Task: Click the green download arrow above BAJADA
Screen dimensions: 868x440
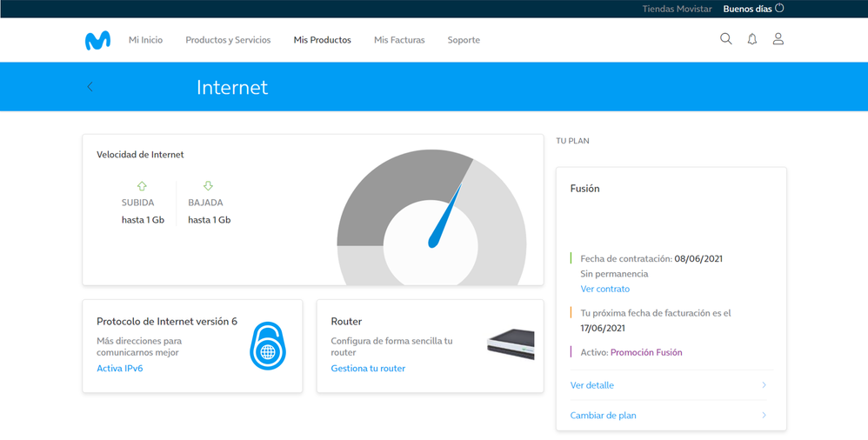Action: [x=209, y=186]
